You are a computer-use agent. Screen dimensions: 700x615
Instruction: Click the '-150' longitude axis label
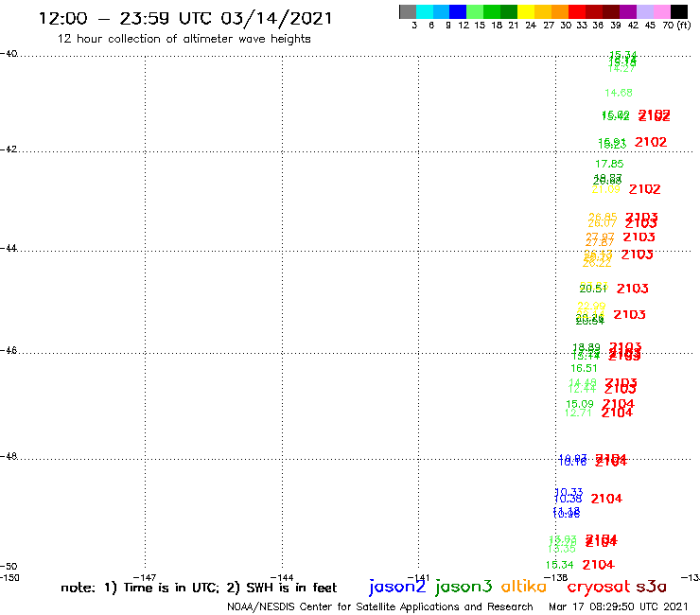9,577
